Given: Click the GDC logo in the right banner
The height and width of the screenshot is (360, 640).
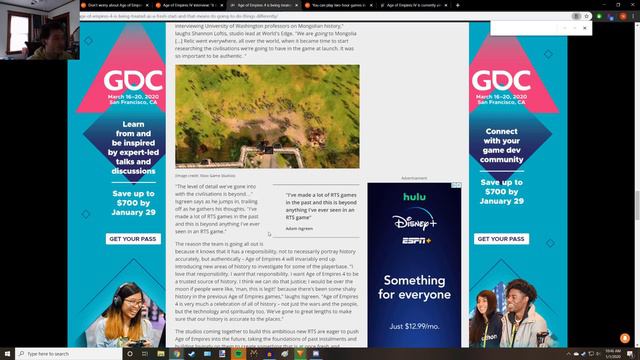Looking at the screenshot, I should click(501, 80).
